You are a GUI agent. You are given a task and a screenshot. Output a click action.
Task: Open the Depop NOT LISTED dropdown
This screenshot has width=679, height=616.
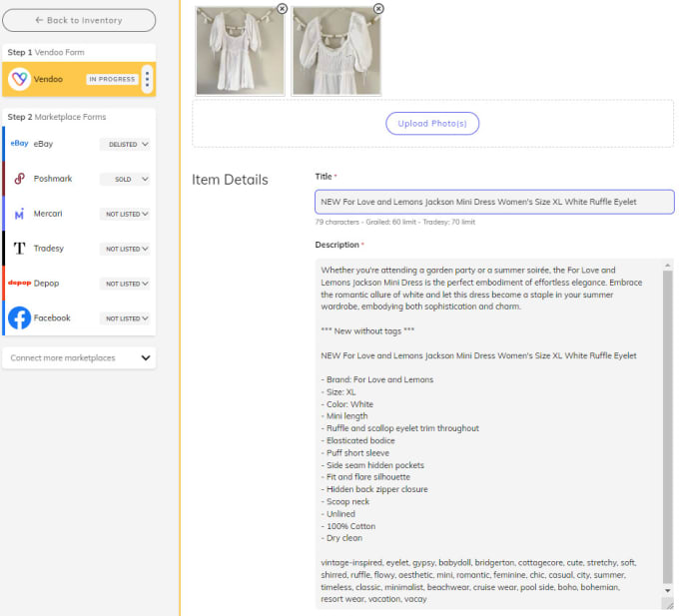[x=125, y=284]
